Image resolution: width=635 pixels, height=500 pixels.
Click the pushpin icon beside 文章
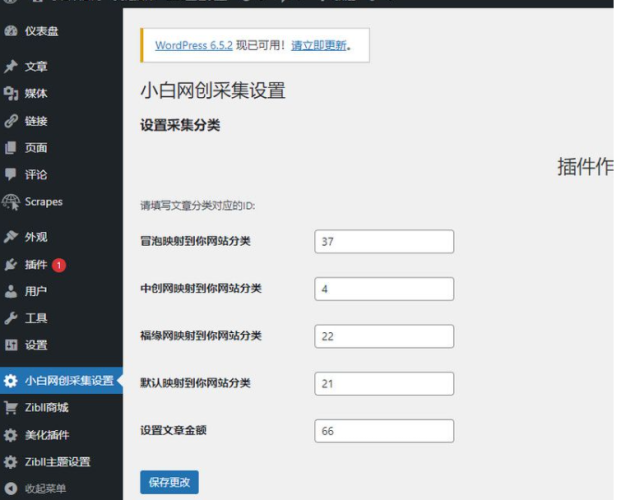11,66
